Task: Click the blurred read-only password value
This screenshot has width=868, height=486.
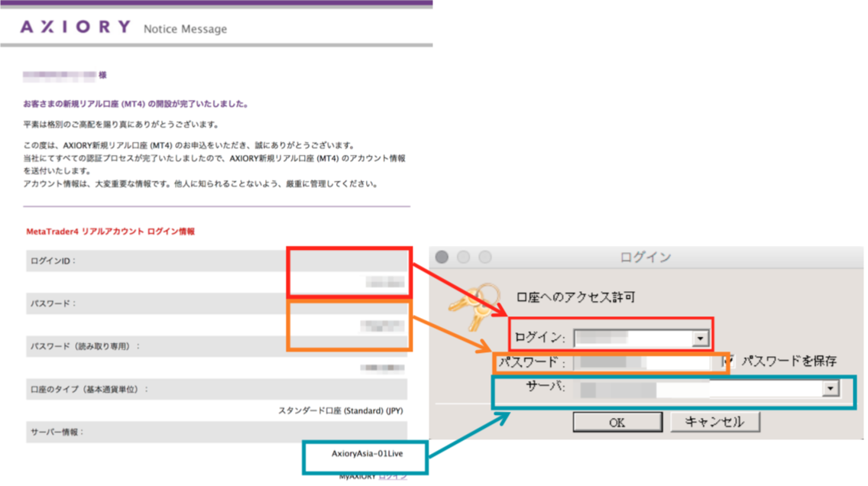Action: coord(382,368)
